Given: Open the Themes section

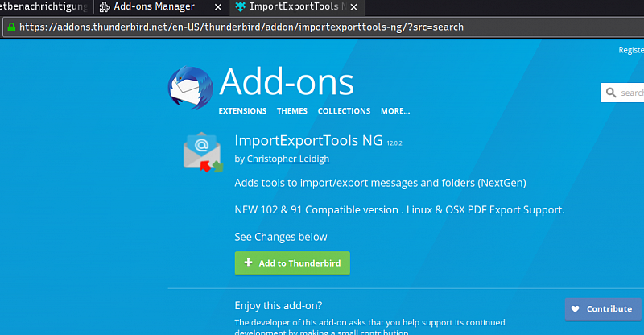Looking at the screenshot, I should [292, 111].
